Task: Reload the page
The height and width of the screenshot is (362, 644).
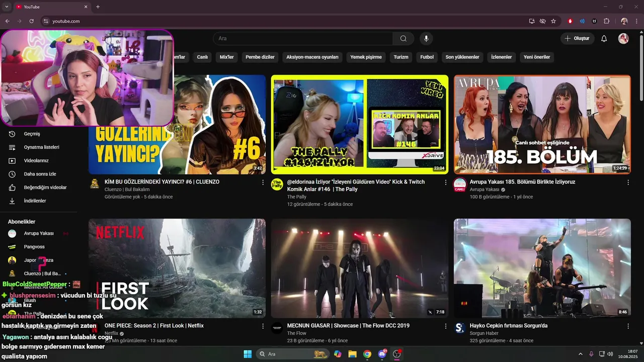Action: pos(31,21)
